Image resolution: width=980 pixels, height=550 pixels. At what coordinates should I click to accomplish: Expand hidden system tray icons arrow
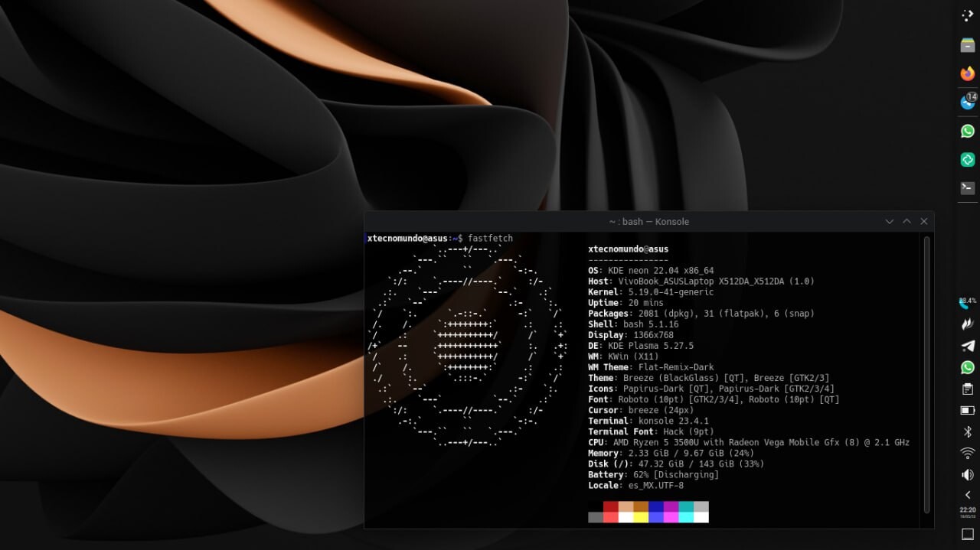pos(968,495)
